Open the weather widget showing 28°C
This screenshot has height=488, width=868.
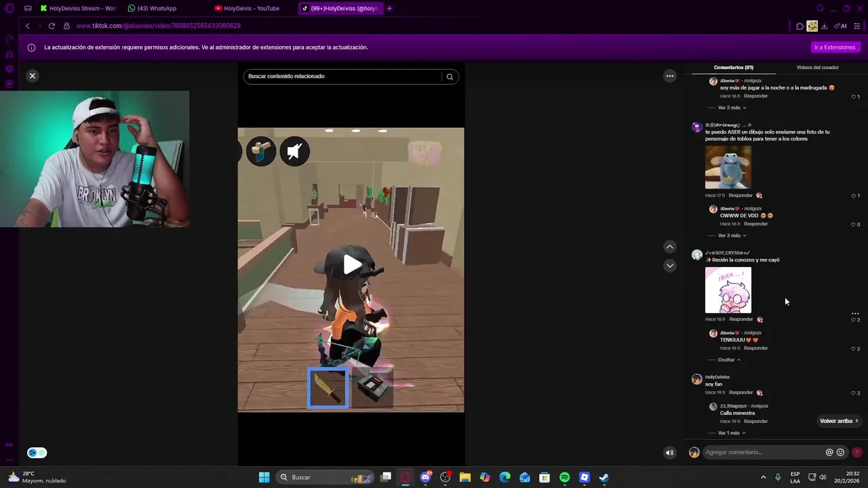pos(38,477)
